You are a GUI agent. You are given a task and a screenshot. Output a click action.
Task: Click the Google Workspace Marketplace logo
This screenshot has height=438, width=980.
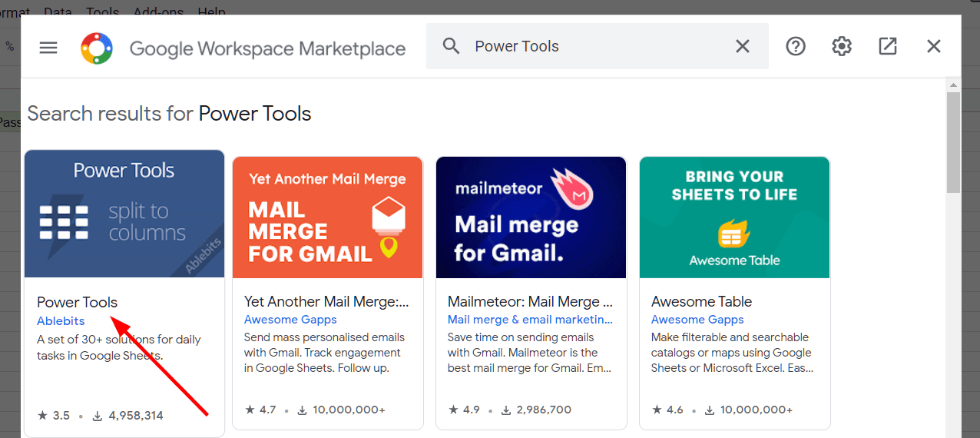[x=97, y=48]
